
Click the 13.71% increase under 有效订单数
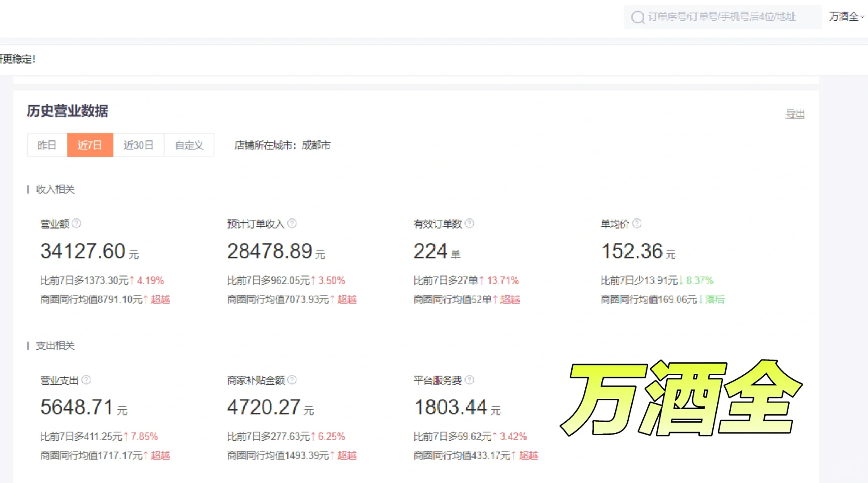pyautogui.click(x=503, y=280)
